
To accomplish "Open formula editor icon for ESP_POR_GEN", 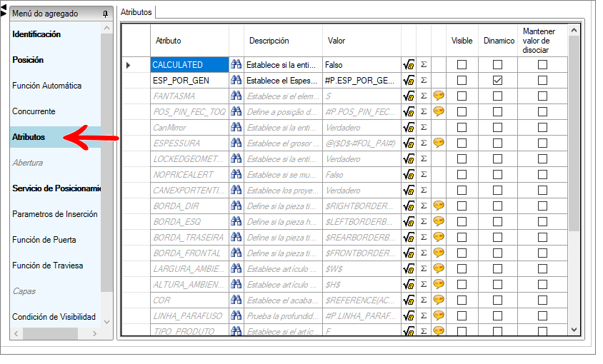I will 409,81.
